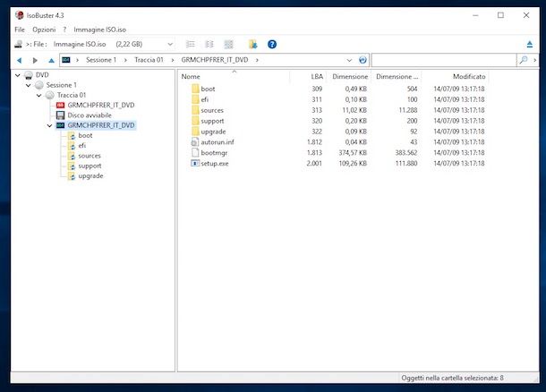The height and width of the screenshot is (392, 546).
Task: Click Traccia 01 in breadcrumb path
Action: [x=149, y=60]
